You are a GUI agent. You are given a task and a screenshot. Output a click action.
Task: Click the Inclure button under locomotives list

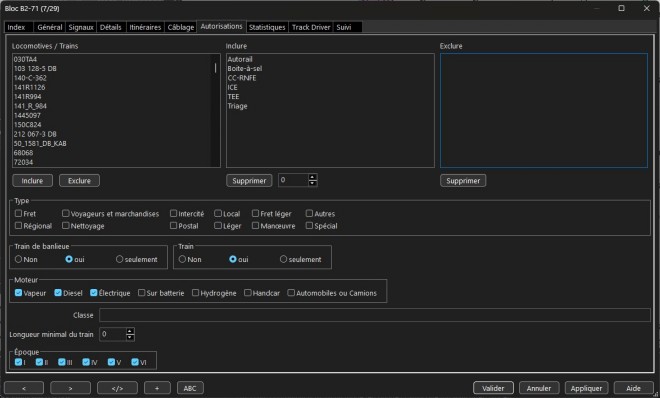click(32, 180)
